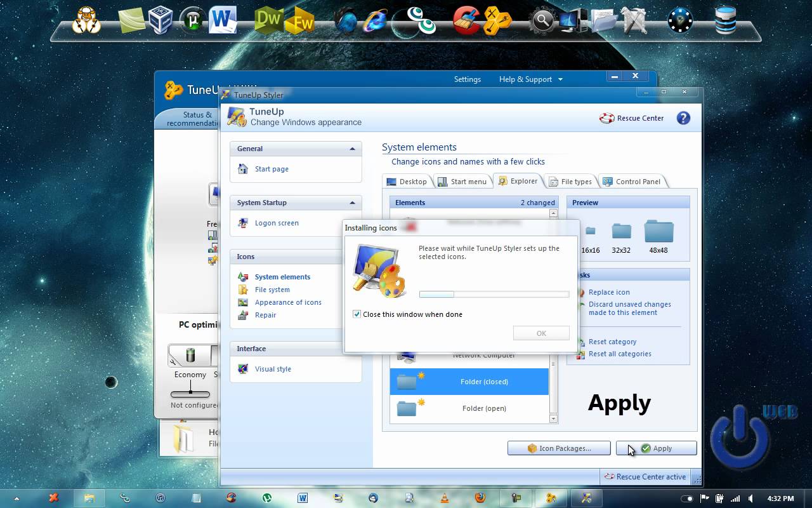Click OK in Installing icons dialog
The width and height of the screenshot is (812, 508).
pos(541,333)
